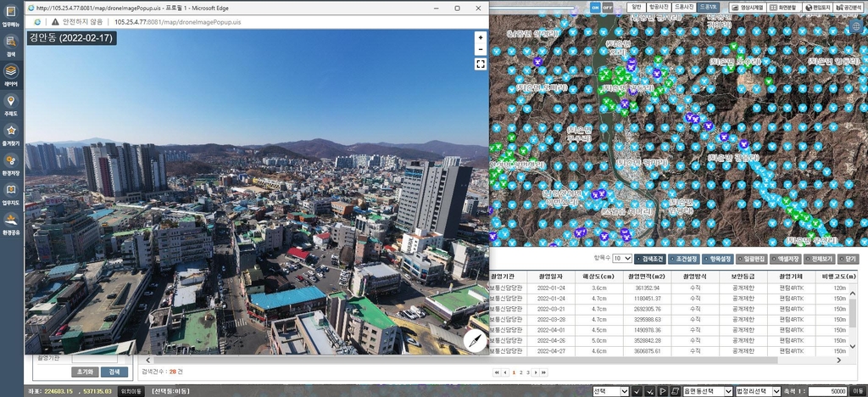868x397 pixels.
Task: Click the fullscreen icon in panorama viewer
Action: (481, 64)
